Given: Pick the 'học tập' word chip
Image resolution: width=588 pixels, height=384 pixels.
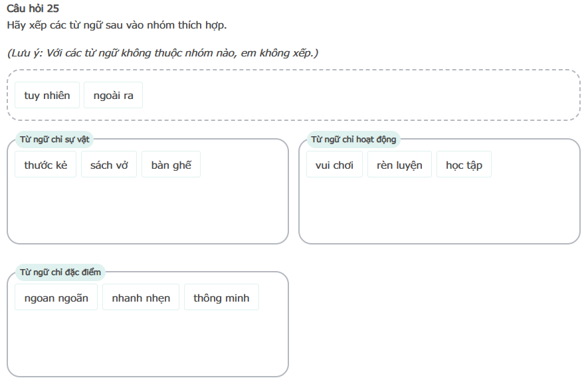Looking at the screenshot, I should coord(464,165).
